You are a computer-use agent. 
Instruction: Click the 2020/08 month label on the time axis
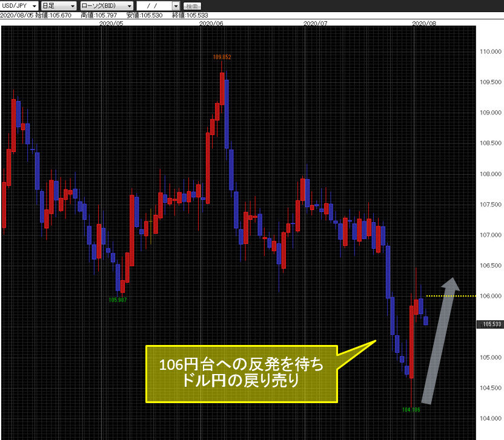click(x=424, y=23)
